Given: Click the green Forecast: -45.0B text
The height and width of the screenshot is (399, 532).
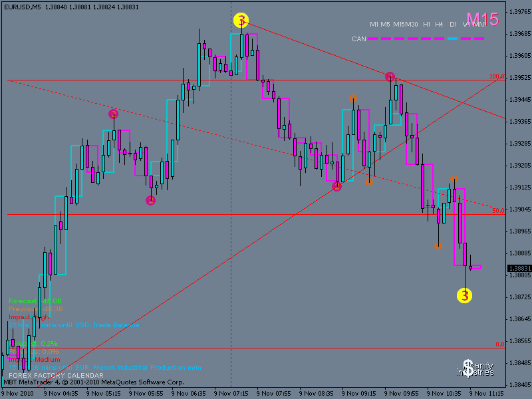Looking at the screenshot, I should (35, 301).
